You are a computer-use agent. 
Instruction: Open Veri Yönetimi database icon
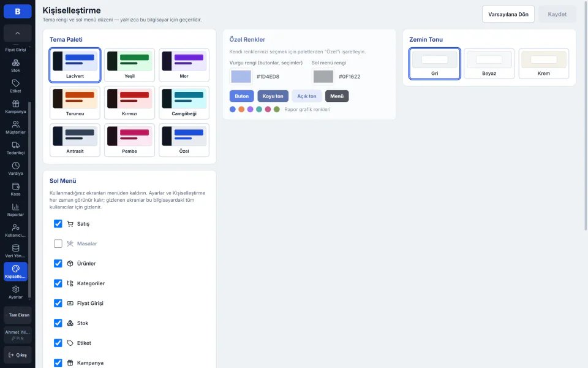[15, 251]
